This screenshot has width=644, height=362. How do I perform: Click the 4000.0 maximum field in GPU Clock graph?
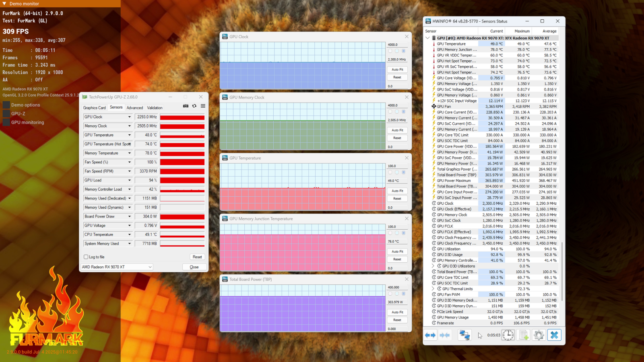[397, 45]
